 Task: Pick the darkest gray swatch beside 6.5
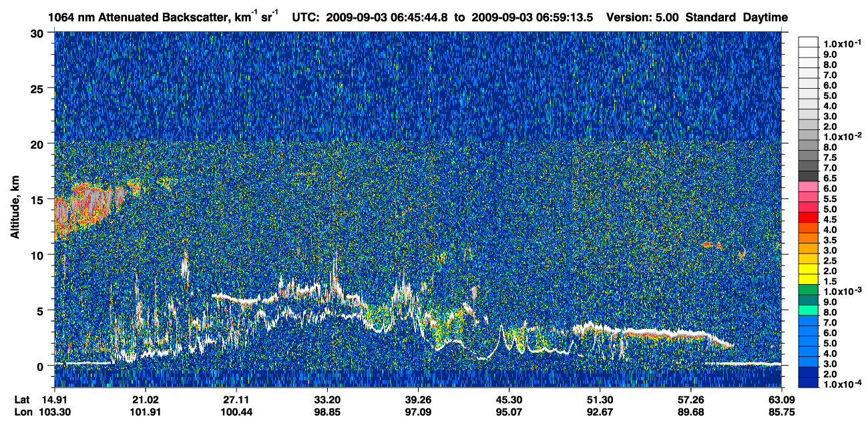point(809,175)
